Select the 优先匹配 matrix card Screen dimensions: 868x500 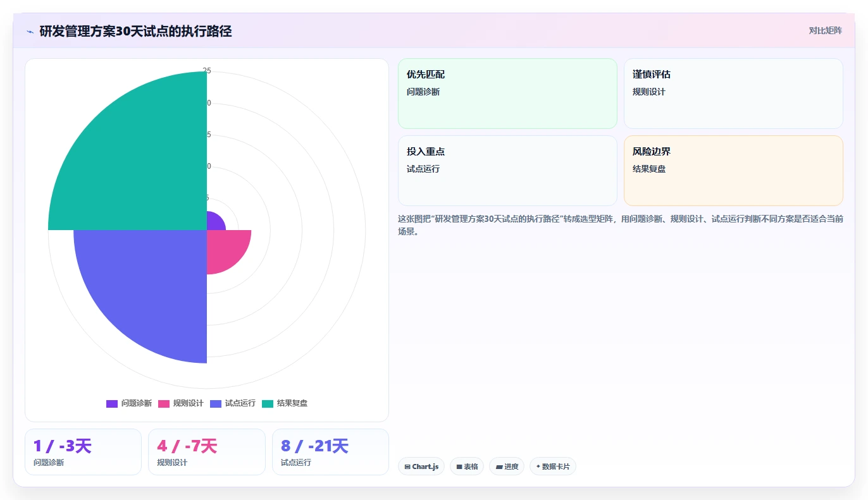pos(507,94)
